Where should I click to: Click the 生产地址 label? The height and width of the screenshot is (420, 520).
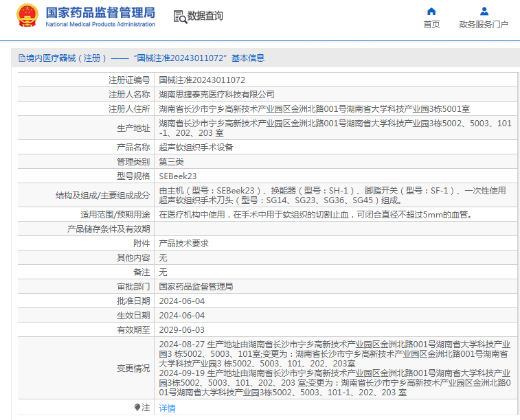click(x=133, y=128)
